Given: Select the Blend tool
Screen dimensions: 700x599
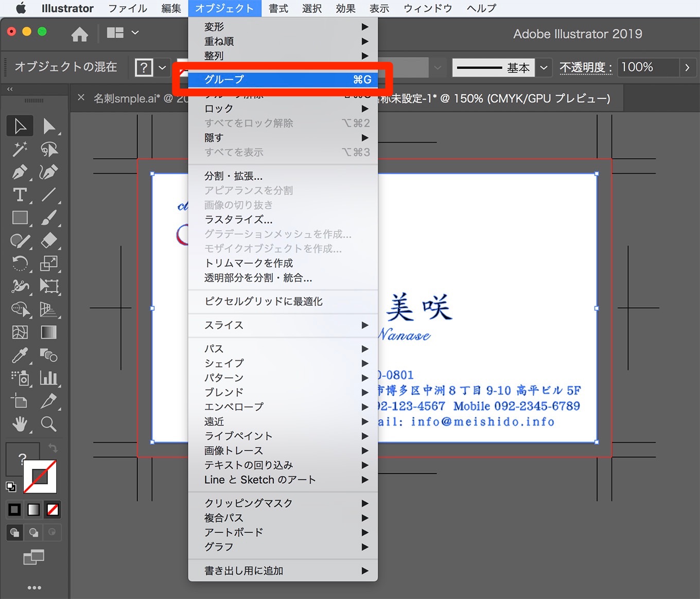Looking at the screenshot, I should [x=49, y=355].
